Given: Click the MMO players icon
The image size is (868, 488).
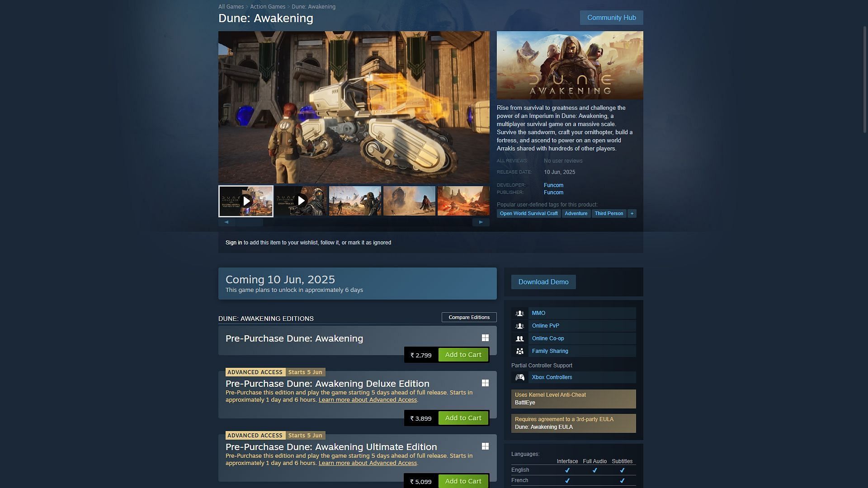Looking at the screenshot, I should click(520, 313).
